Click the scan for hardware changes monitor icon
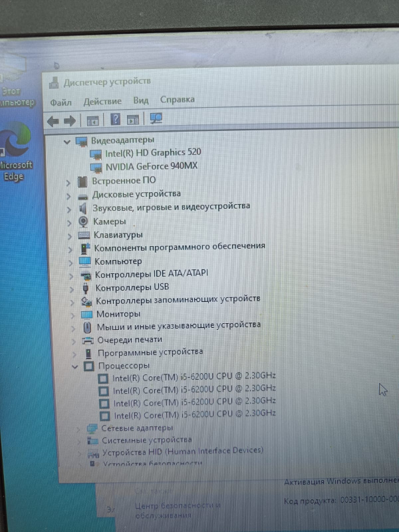Viewport: 399px width, 532px height. click(156, 119)
